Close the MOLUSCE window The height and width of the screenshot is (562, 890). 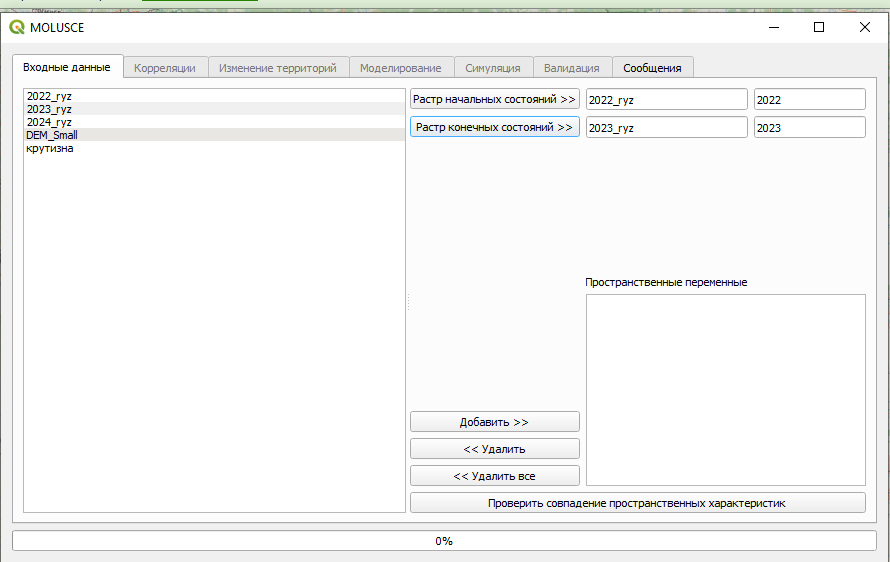[x=864, y=27]
